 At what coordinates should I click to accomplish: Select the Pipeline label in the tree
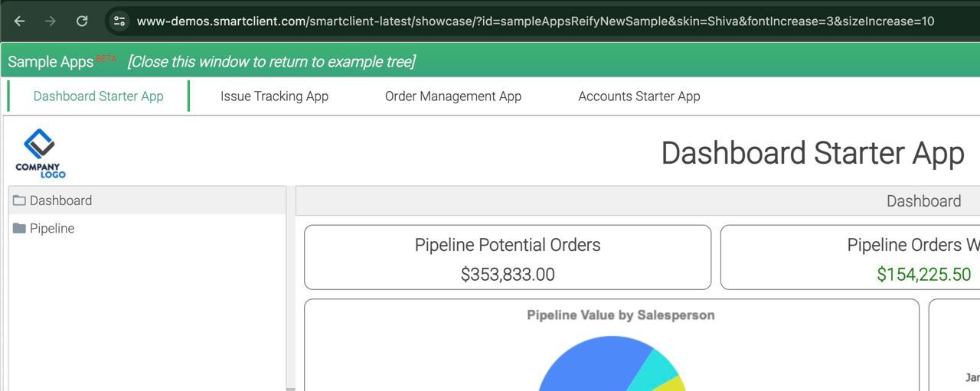[x=52, y=228]
